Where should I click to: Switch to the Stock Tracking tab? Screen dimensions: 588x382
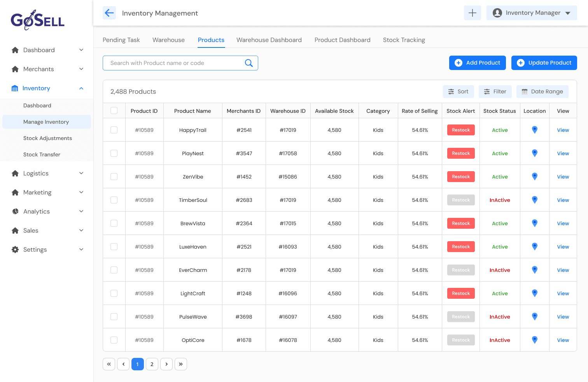(404, 40)
